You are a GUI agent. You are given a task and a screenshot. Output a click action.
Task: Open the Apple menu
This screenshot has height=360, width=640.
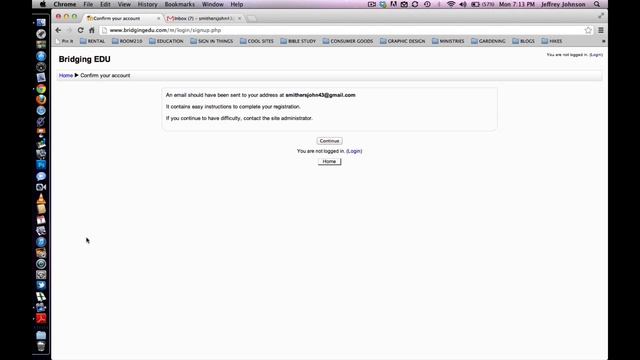point(42,4)
